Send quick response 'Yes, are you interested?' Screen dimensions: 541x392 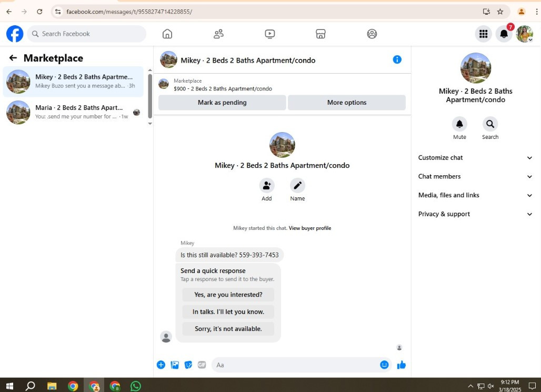point(228,295)
